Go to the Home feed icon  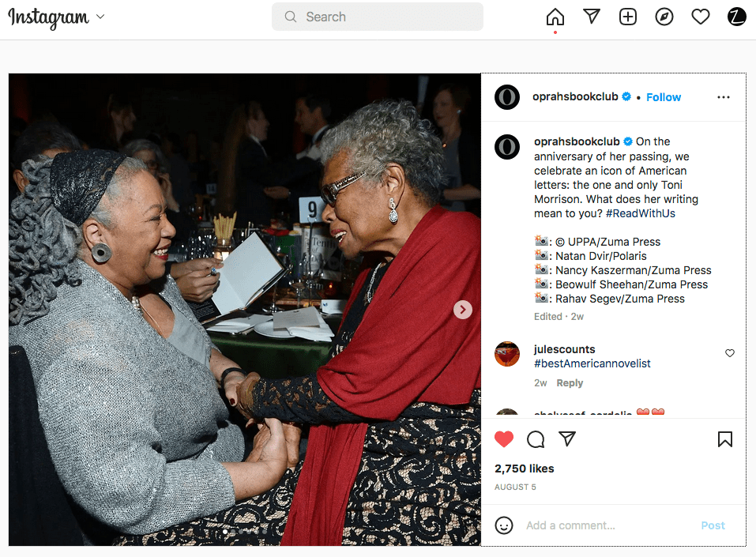[x=555, y=17]
